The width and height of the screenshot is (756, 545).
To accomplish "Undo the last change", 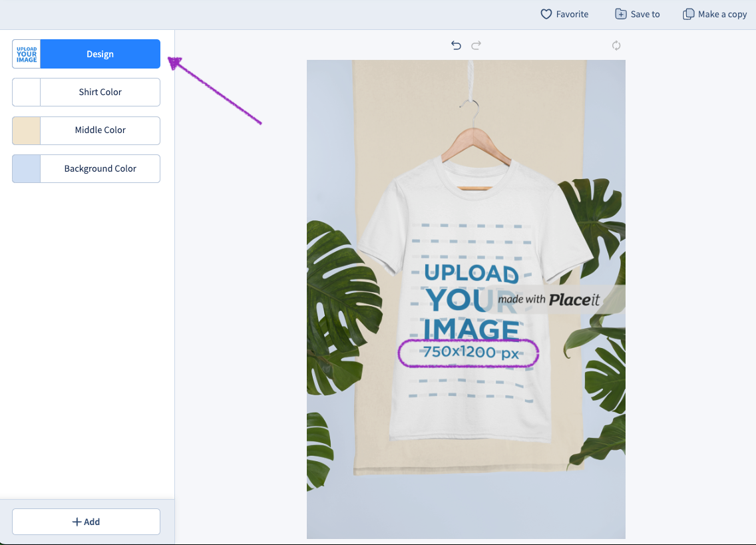I will click(x=456, y=45).
